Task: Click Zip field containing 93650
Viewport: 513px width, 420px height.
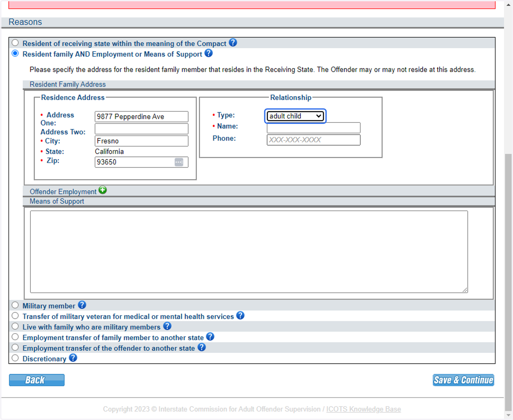Action: tap(142, 162)
